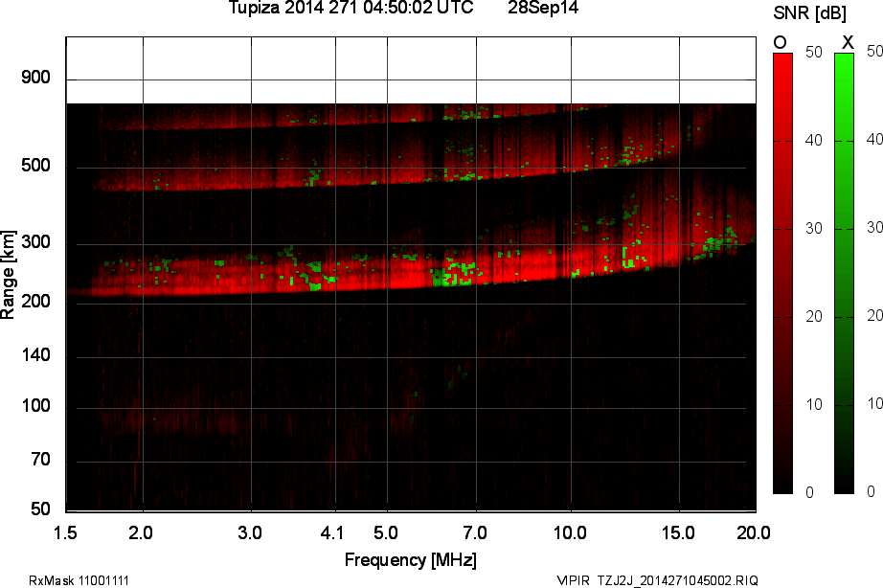
Task: Click the '200' range tick label
Action: [x=35, y=302]
